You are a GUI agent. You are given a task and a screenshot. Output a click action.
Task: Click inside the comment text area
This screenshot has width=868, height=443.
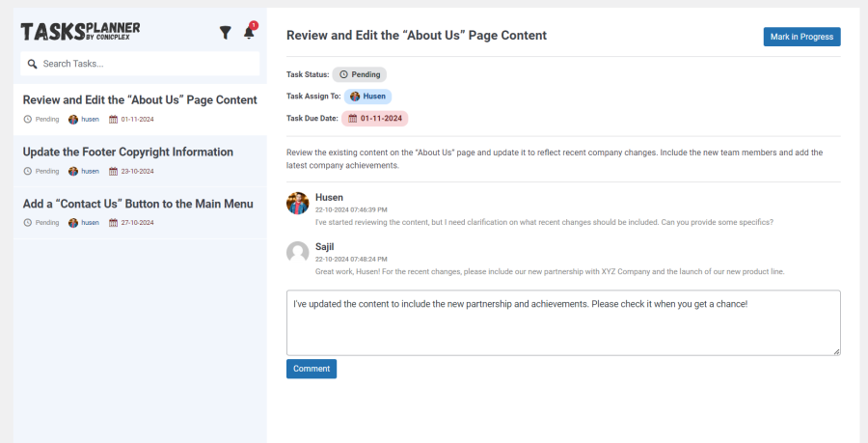coord(563,322)
